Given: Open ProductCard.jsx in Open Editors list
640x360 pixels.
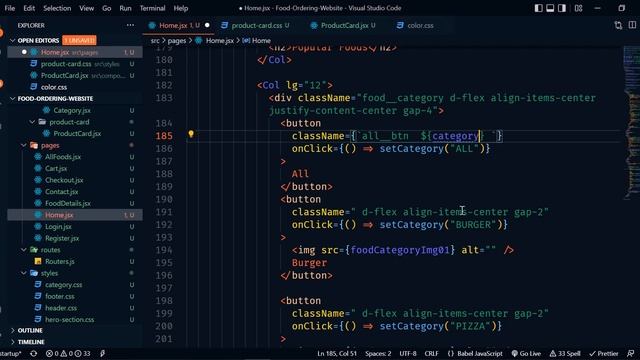Looking at the screenshot, I should [x=75, y=76].
